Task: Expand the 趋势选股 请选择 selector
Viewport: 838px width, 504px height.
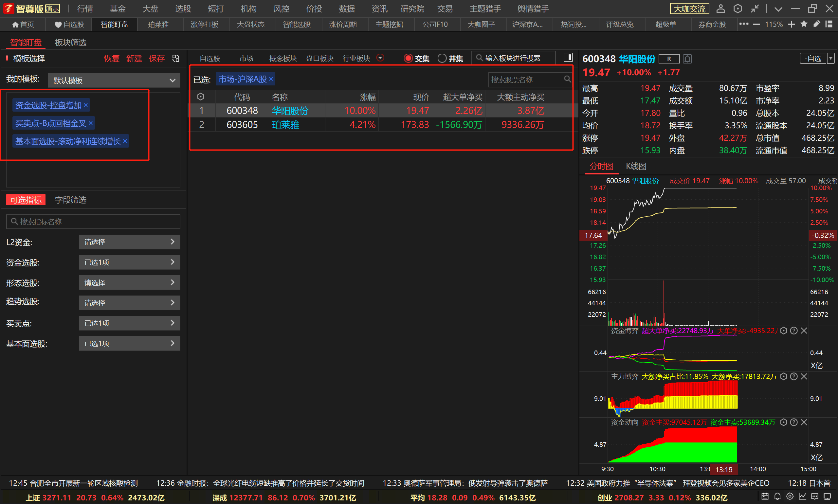Action: [129, 303]
